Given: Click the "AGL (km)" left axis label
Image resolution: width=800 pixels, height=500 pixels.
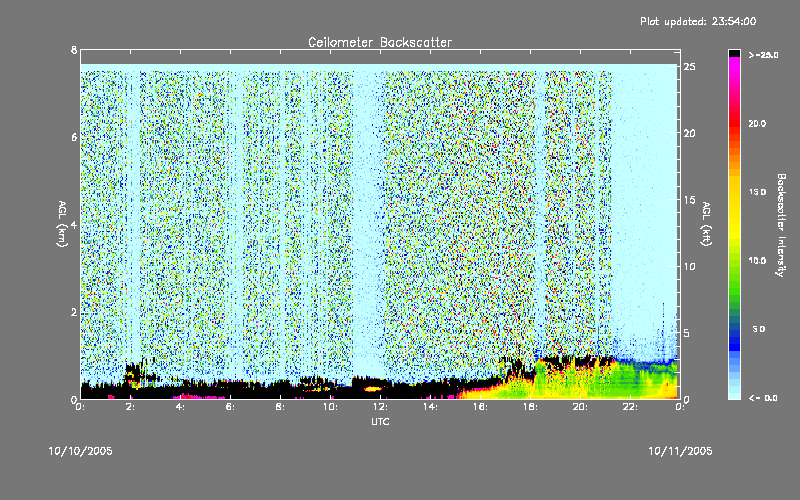Looking at the screenshot, I should [62, 224].
